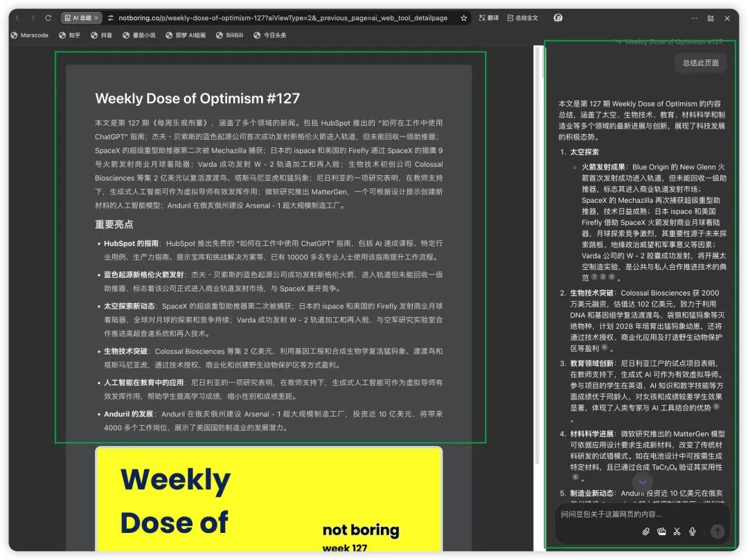The width and height of the screenshot is (748, 560).
Task: Open the 知乎 bookmark
Action: tap(70, 35)
